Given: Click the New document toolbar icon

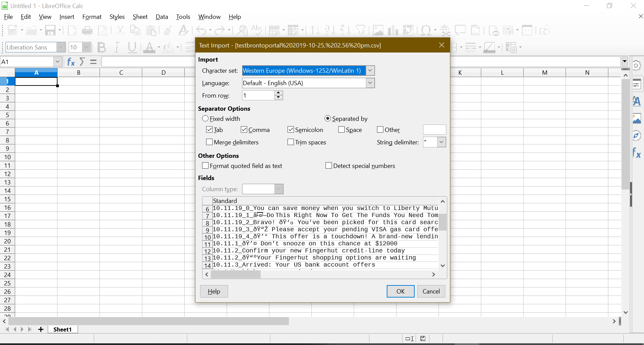Looking at the screenshot, I should [12, 31].
